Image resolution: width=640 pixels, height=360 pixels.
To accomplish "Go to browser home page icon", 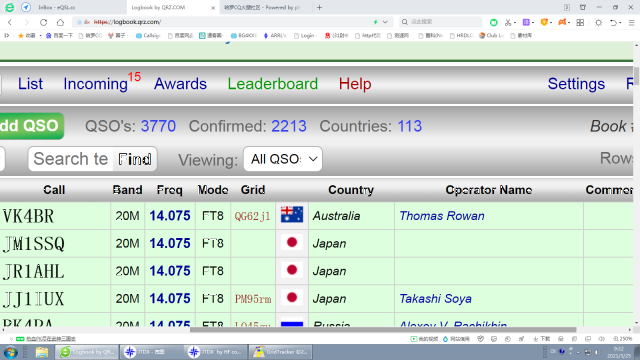I will click(x=60, y=22).
